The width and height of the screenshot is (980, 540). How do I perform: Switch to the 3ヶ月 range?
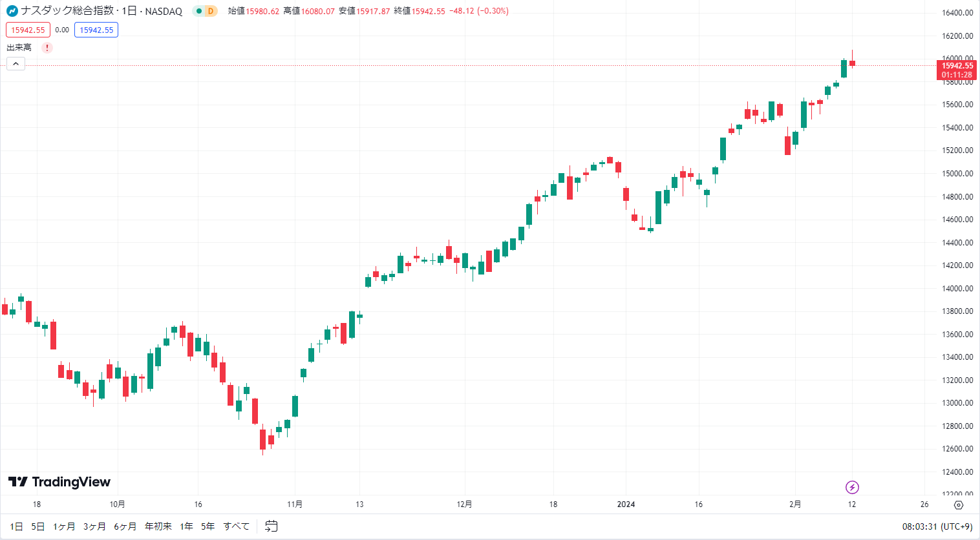pos(94,526)
